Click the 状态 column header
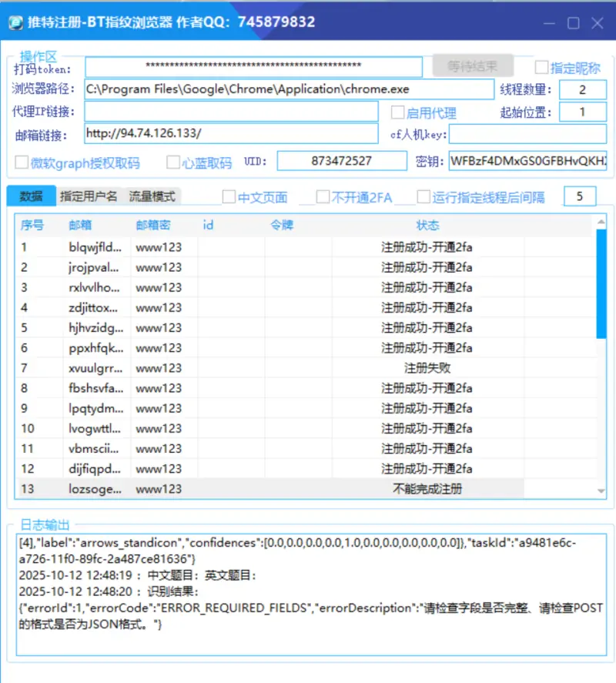 click(x=427, y=225)
